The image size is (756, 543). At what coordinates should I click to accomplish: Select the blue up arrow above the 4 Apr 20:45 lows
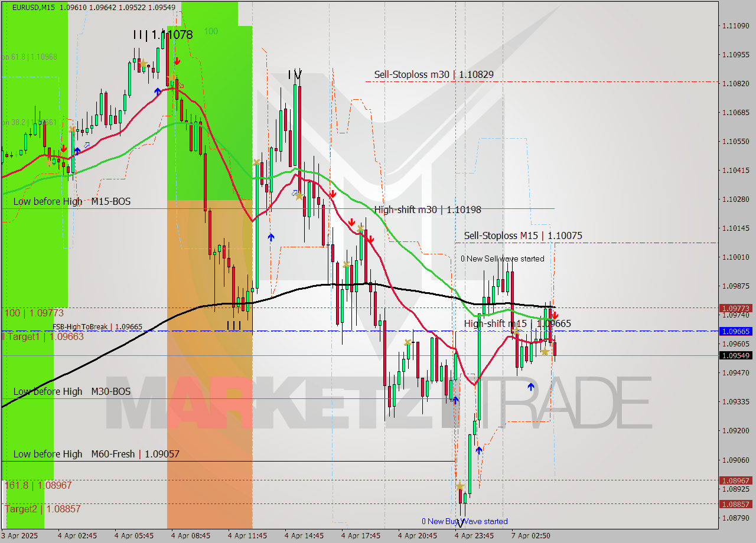455,401
